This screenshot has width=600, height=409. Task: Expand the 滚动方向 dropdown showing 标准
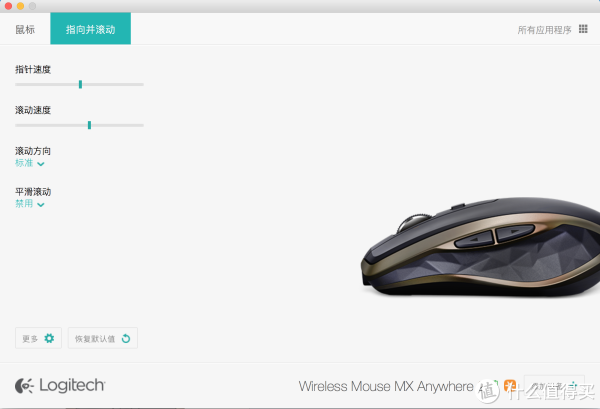click(30, 163)
